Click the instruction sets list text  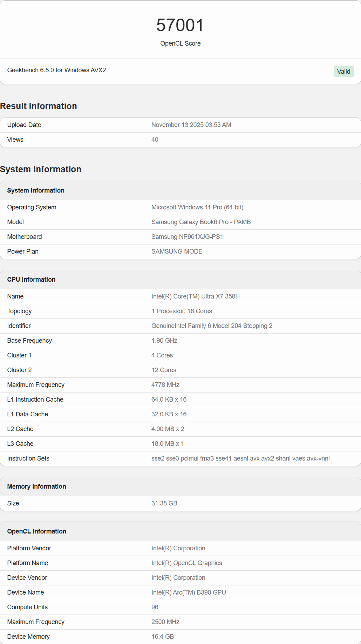coord(240,458)
